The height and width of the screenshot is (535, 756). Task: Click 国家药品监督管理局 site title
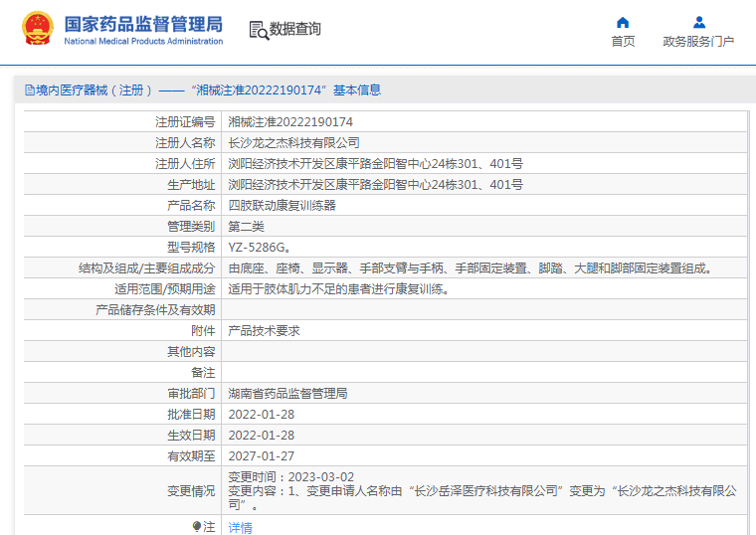[x=143, y=24]
